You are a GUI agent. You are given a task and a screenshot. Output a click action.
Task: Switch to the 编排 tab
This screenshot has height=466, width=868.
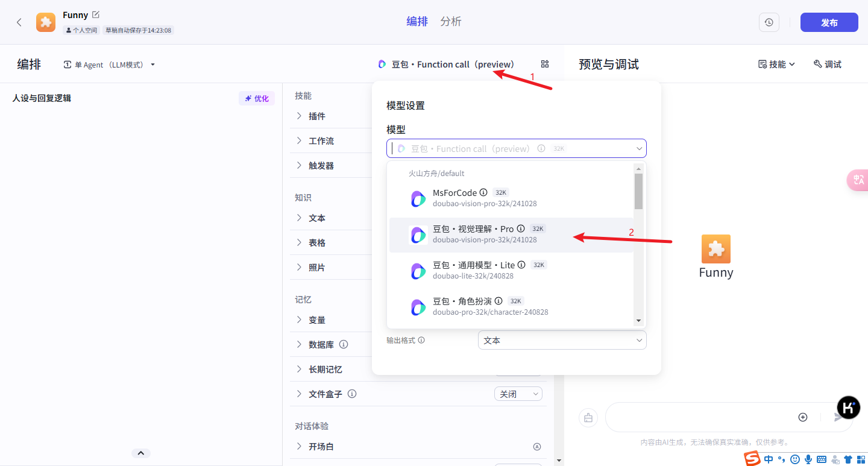click(417, 22)
